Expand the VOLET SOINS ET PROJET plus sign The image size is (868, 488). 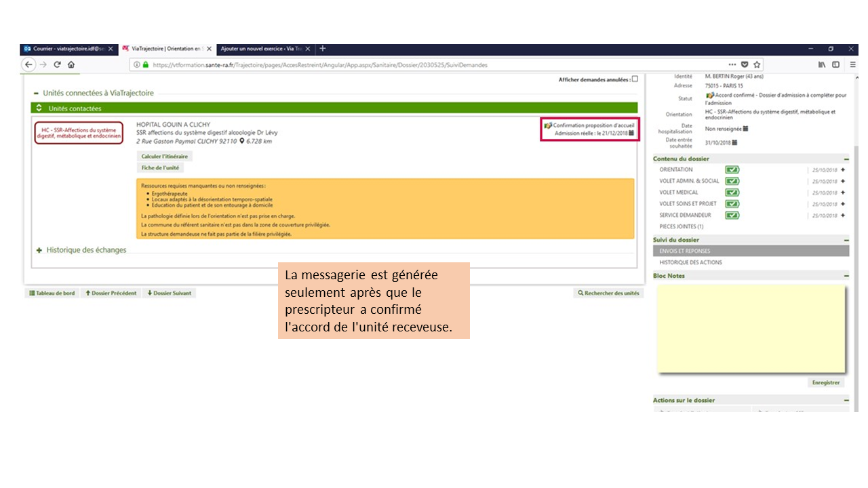click(x=843, y=204)
